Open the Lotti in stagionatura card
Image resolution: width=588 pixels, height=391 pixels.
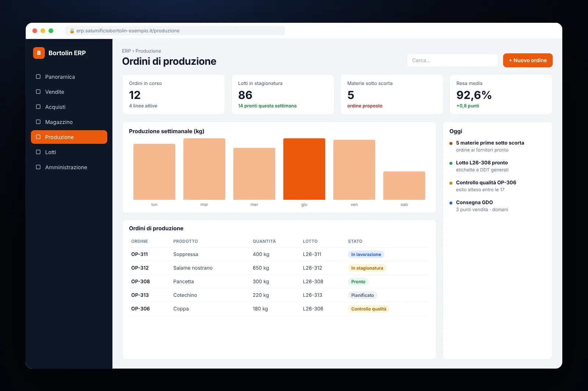tap(283, 95)
